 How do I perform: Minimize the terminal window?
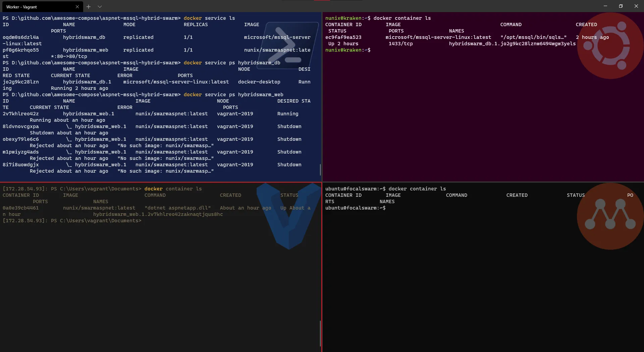click(x=605, y=6)
